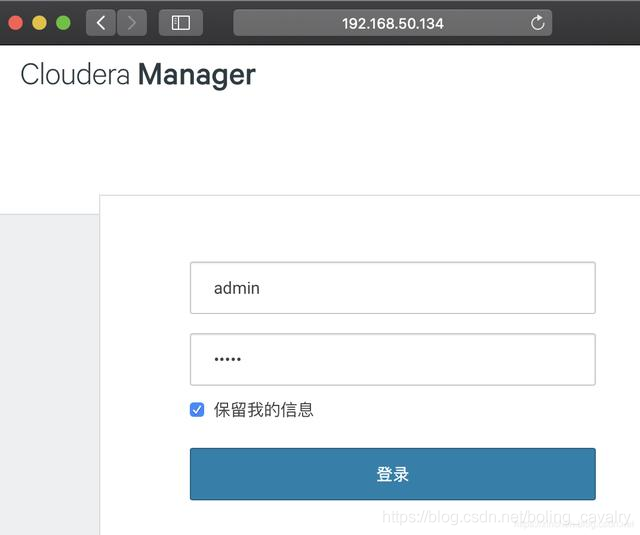Click the blog.csdn.net watermark link text
The image size is (640, 535).
[x=507, y=517]
